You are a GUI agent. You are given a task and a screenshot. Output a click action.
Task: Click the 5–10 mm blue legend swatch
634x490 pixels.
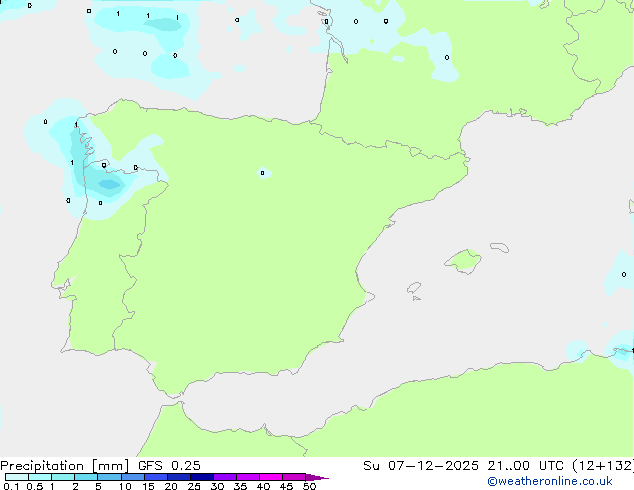coord(109,477)
